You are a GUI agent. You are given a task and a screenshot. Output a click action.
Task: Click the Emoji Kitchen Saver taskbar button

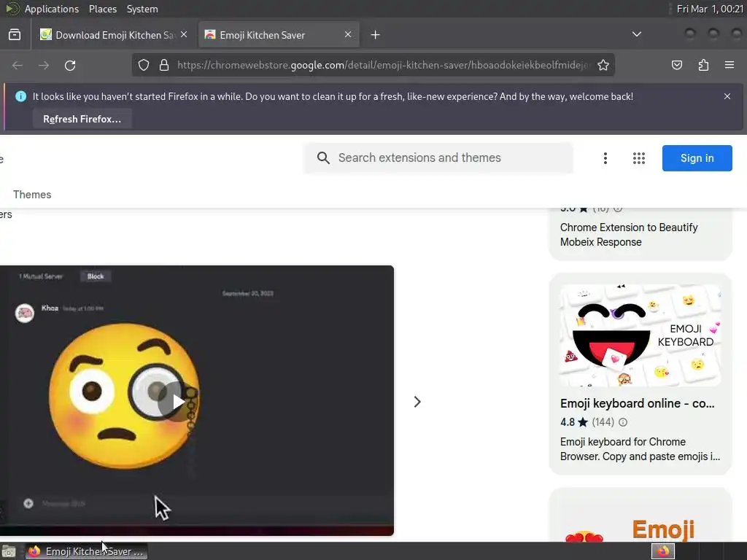coord(86,551)
